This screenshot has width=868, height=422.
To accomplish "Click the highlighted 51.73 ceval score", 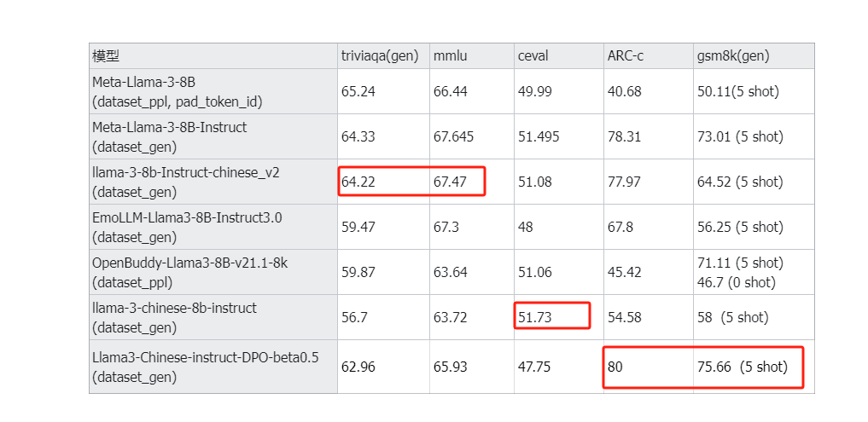I will point(535,317).
